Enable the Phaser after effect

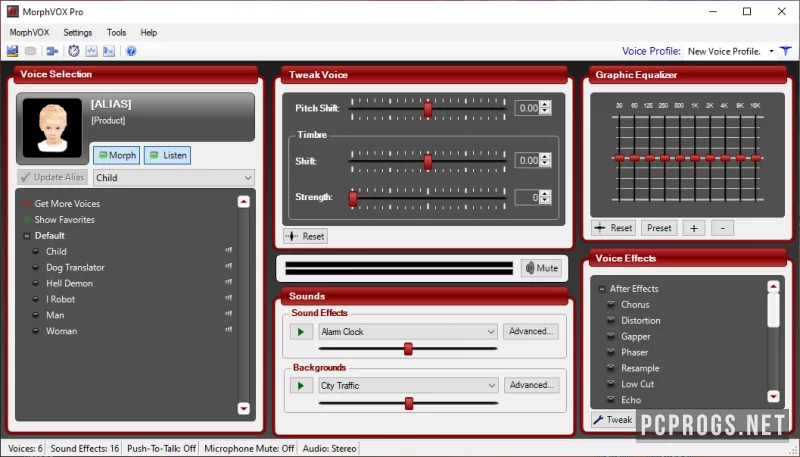click(x=610, y=352)
